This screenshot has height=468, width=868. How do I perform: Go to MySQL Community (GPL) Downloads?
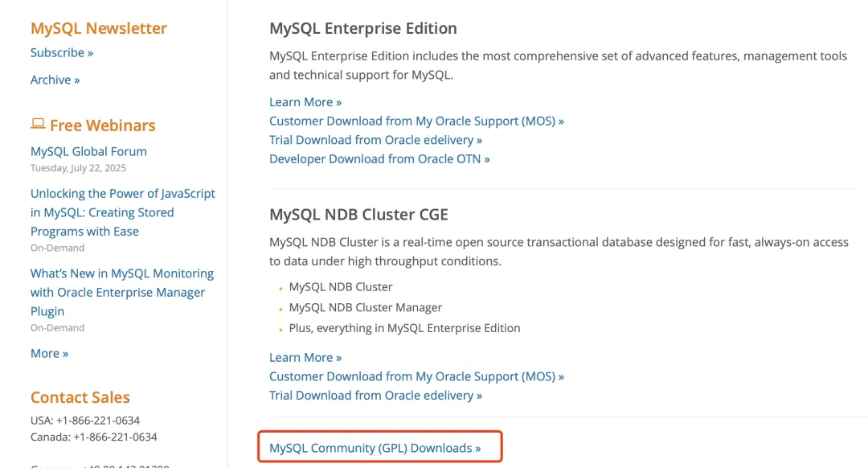[x=375, y=448]
